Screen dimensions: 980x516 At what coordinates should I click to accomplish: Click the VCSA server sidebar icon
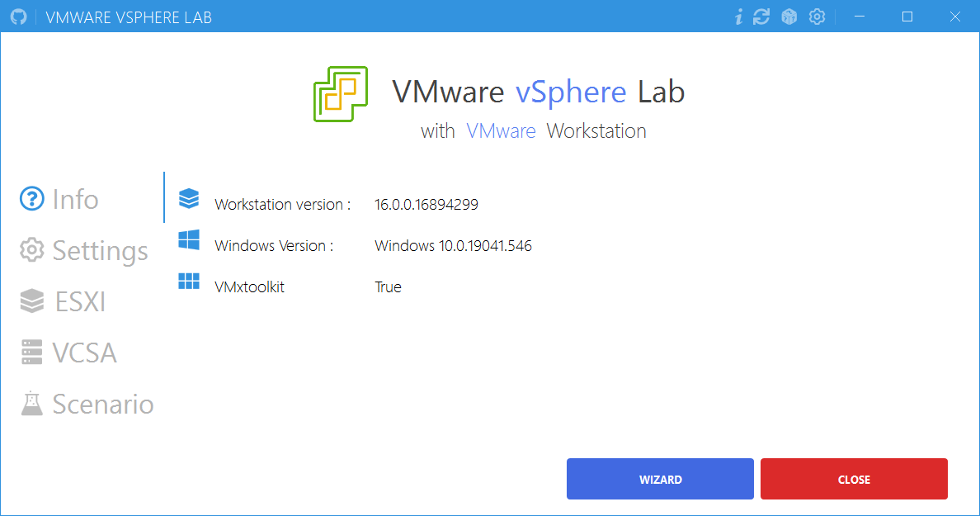point(32,353)
